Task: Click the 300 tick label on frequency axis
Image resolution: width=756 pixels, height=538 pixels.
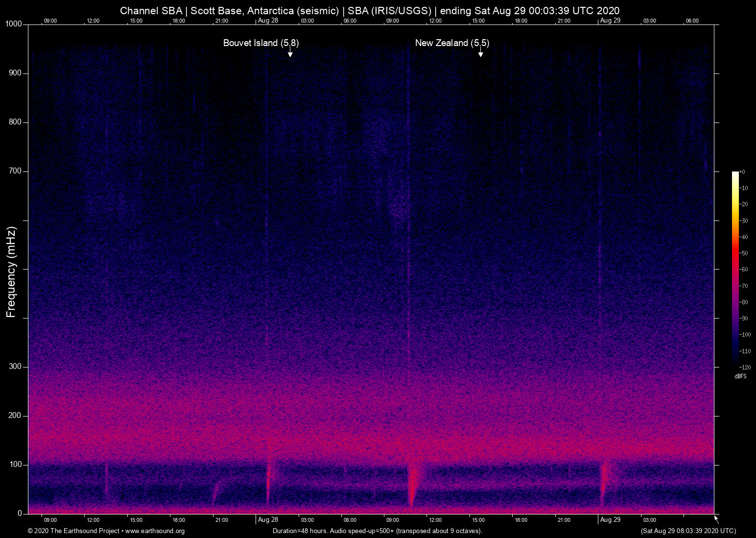Action: pos(15,367)
